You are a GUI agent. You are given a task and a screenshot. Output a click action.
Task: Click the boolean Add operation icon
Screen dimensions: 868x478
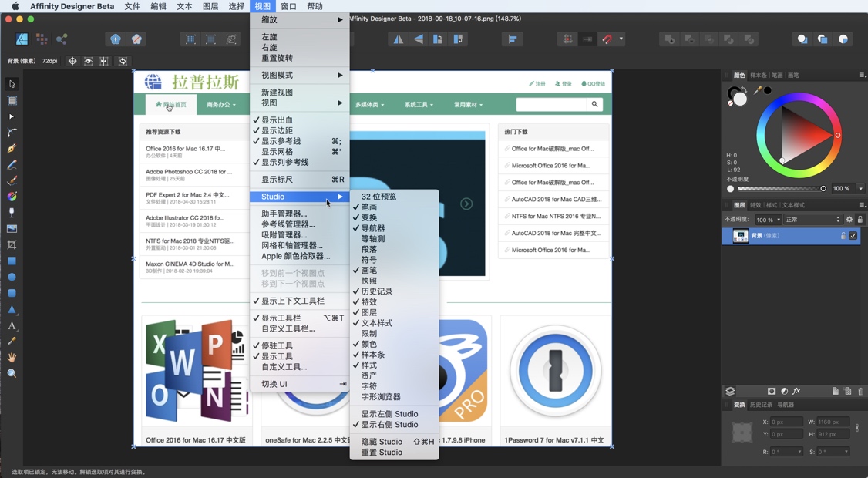[670, 39]
